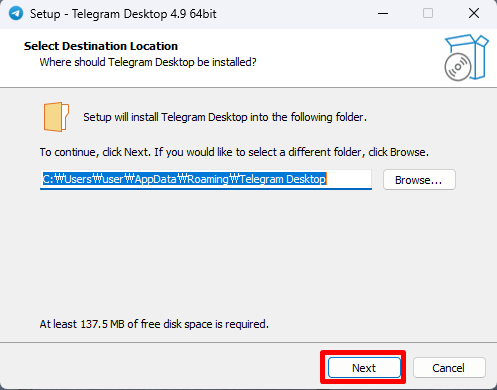Click 'At least 137.5 MB' disk space text
Image resolution: width=497 pixels, height=390 pixels.
coord(154,324)
